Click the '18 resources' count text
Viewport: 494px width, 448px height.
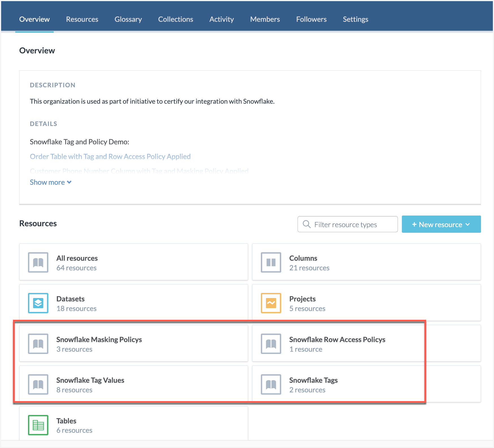coord(77,308)
